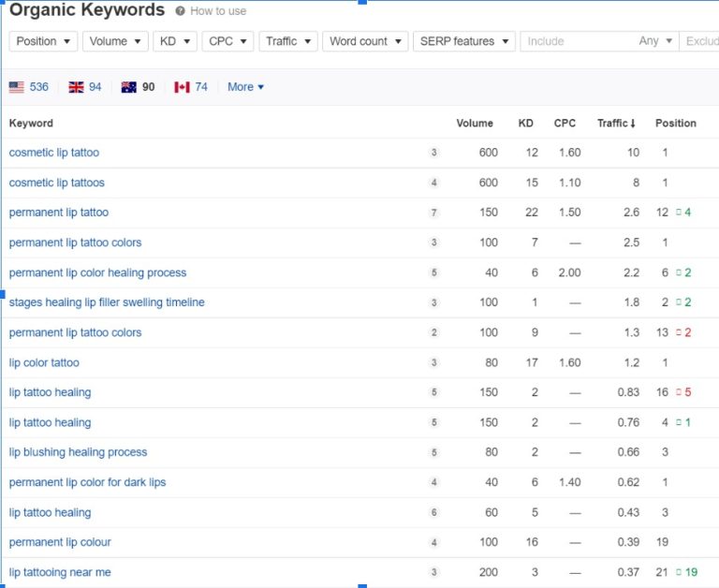Click the Include keywords input field
Image resolution: width=719 pixels, height=588 pixels.
pyautogui.click(x=578, y=41)
